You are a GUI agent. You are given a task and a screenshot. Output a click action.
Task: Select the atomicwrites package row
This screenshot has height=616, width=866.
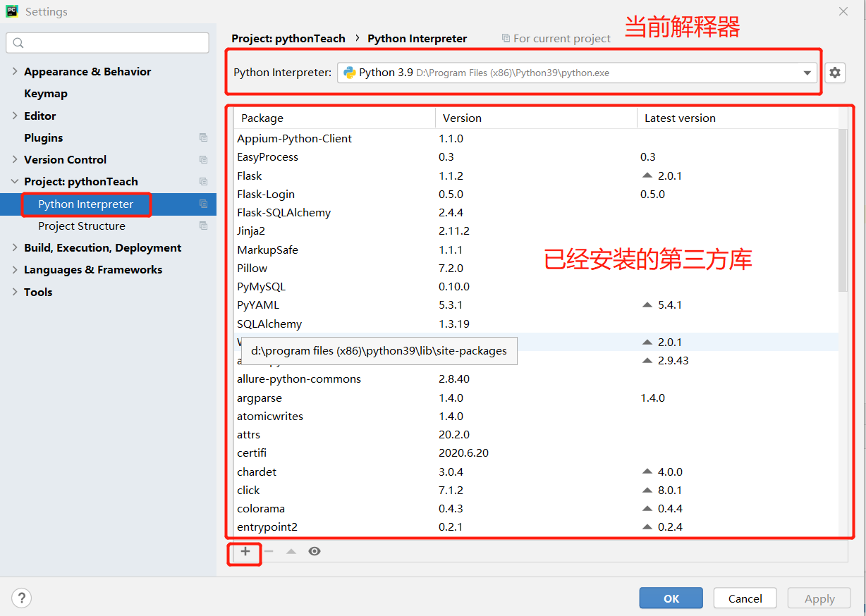(x=536, y=416)
